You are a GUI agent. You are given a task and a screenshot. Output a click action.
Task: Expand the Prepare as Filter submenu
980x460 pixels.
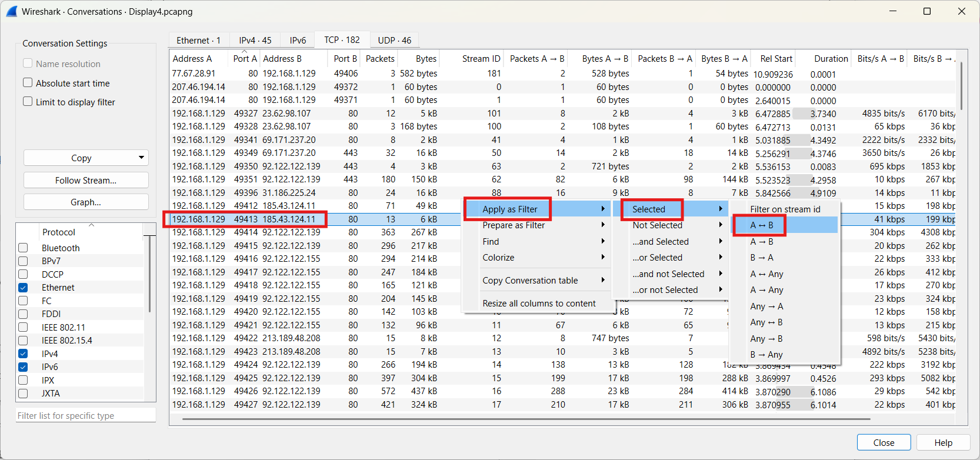pyautogui.click(x=538, y=225)
